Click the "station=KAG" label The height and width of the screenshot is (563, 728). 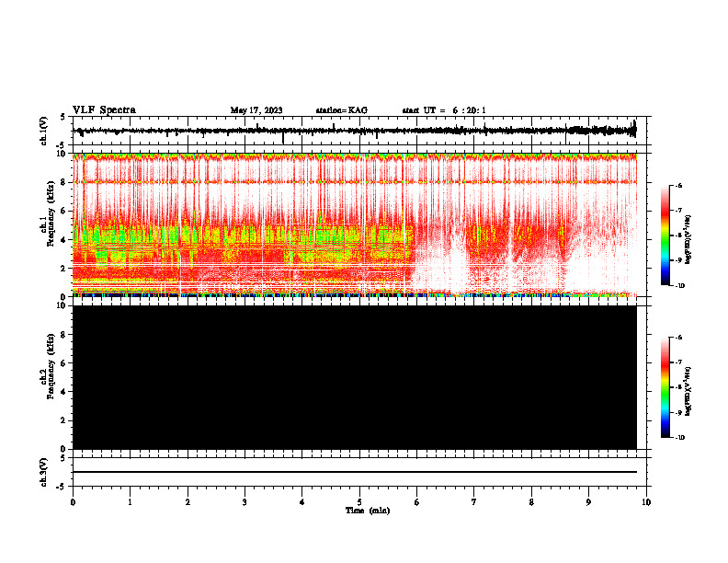click(x=342, y=110)
